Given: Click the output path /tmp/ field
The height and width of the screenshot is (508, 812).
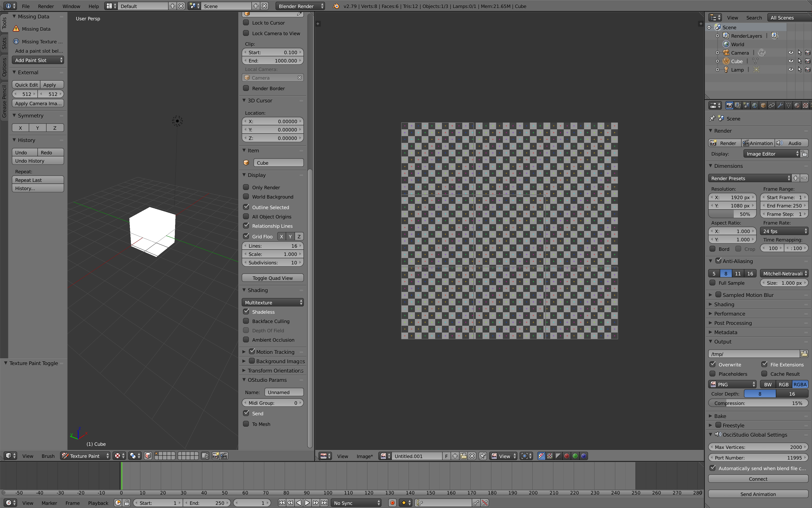Looking at the screenshot, I should [754, 354].
